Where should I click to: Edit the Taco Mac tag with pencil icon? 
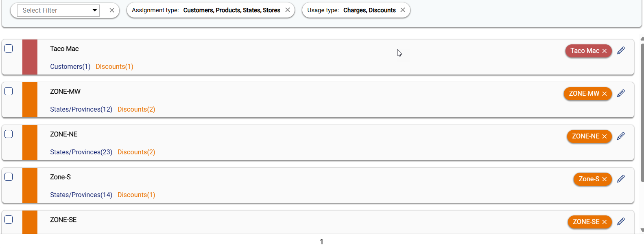tap(621, 50)
